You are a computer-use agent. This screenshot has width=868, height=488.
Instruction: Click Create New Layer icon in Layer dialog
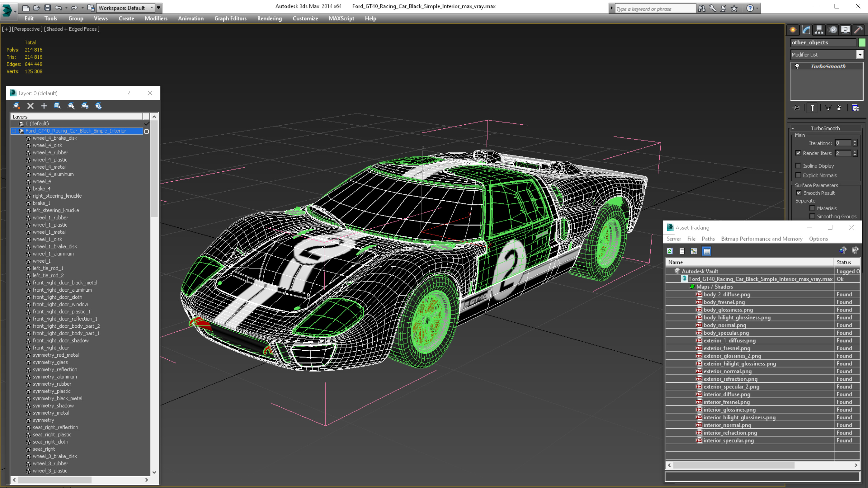[17, 106]
